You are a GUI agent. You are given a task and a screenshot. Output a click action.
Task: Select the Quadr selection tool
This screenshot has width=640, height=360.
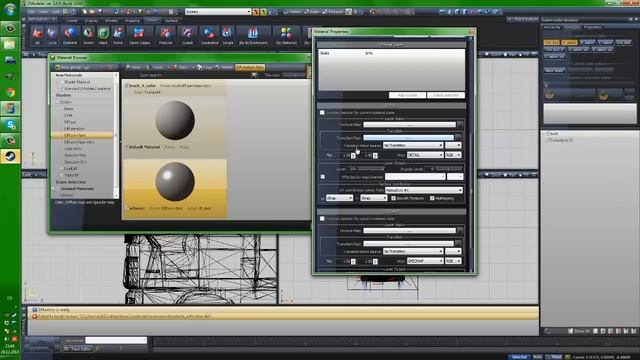coord(187,36)
